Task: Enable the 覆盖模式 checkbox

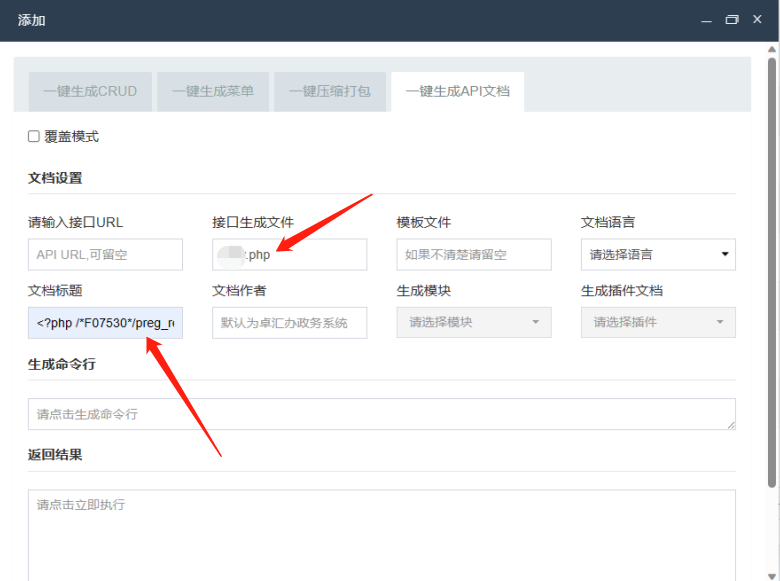Action: 33,136
